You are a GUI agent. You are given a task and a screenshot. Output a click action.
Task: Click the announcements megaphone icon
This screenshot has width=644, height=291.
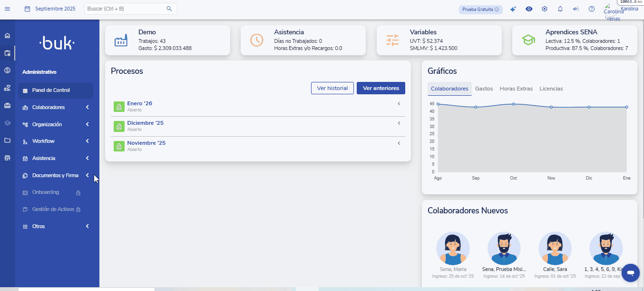click(576, 9)
